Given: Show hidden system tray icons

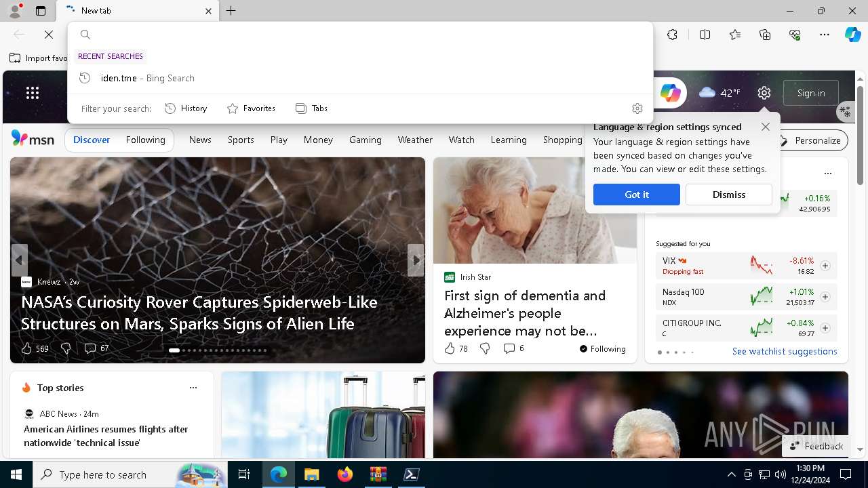Looking at the screenshot, I should (732, 474).
